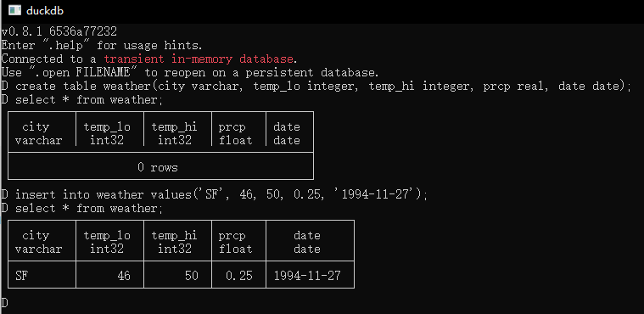The height and width of the screenshot is (314, 644).
Task: Click the empty D prompt at bottom
Action: pos(4,303)
